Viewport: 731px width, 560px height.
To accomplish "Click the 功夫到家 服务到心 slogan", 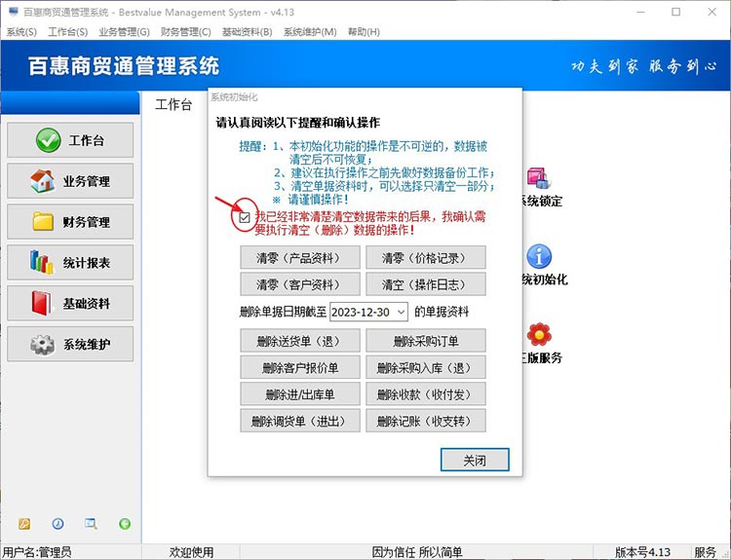I will (644, 66).
